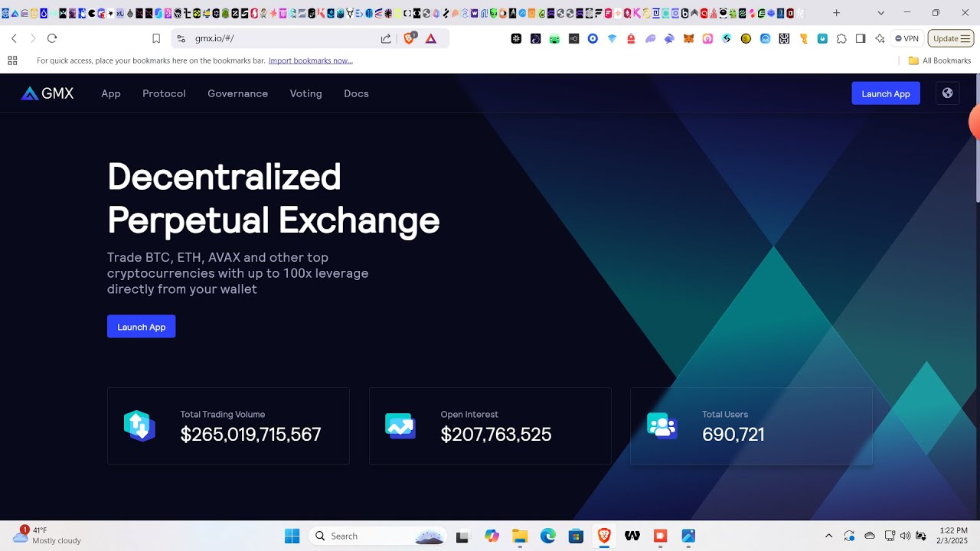View site information icon in address bar
The height and width of the screenshot is (551, 980).
pos(181,38)
